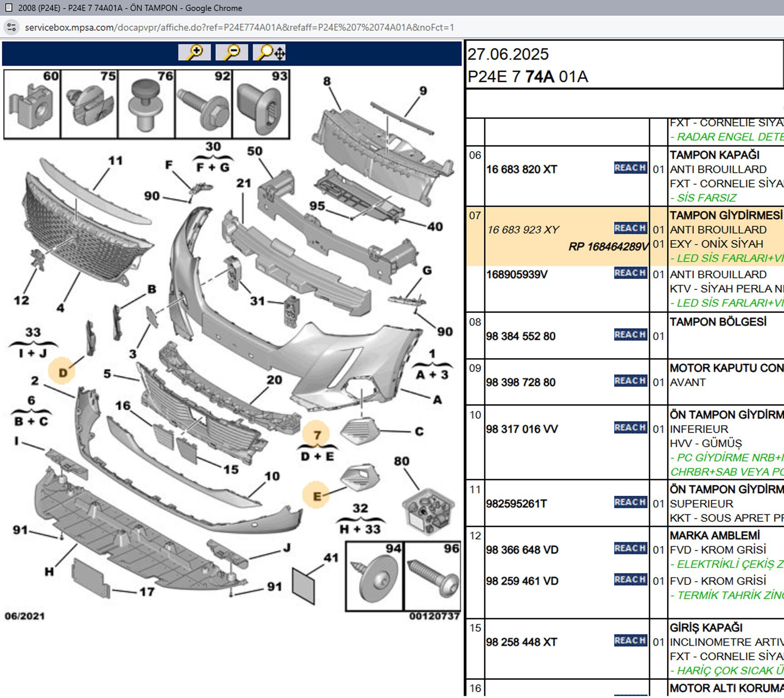Open part number 98 366 648 VD
Image resolution: width=784 pixels, height=698 pixels.
tap(522, 550)
